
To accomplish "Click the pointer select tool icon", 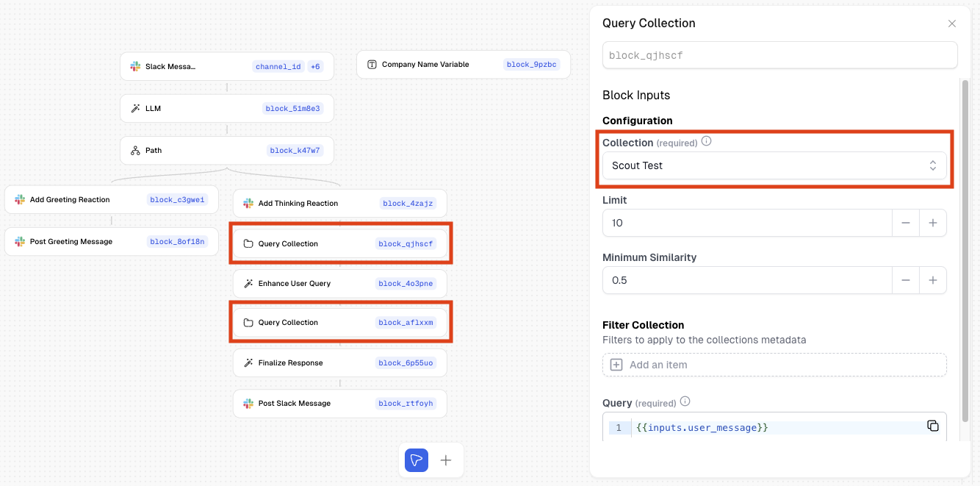I will (x=417, y=460).
